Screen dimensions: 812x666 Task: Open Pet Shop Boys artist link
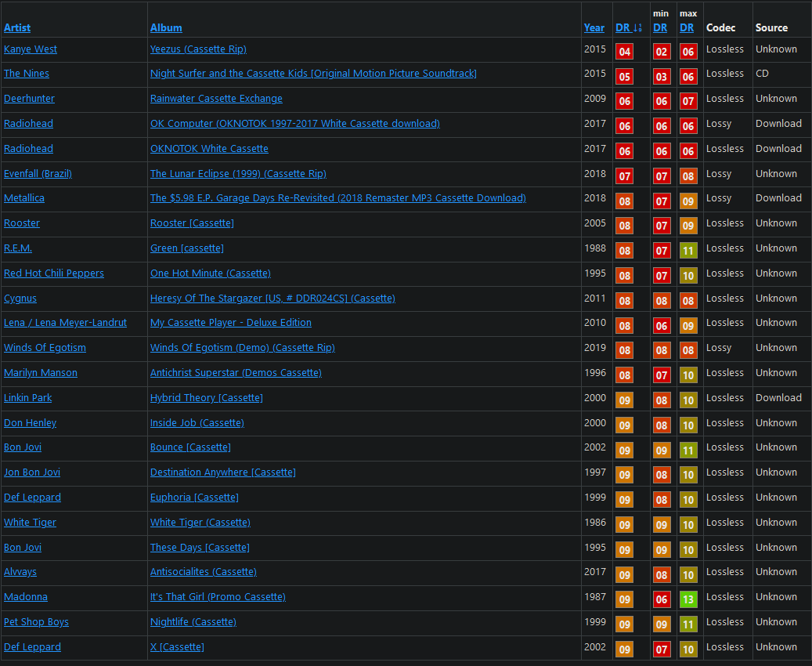click(x=36, y=622)
